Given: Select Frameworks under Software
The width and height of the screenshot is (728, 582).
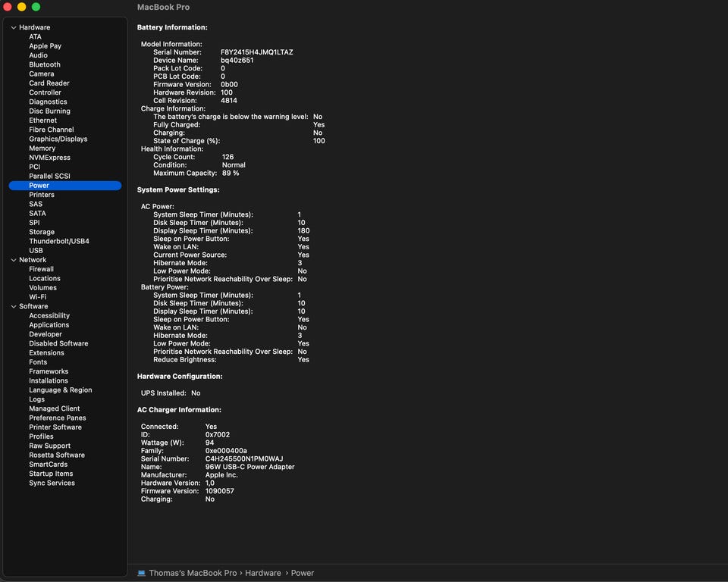Looking at the screenshot, I should click(49, 371).
